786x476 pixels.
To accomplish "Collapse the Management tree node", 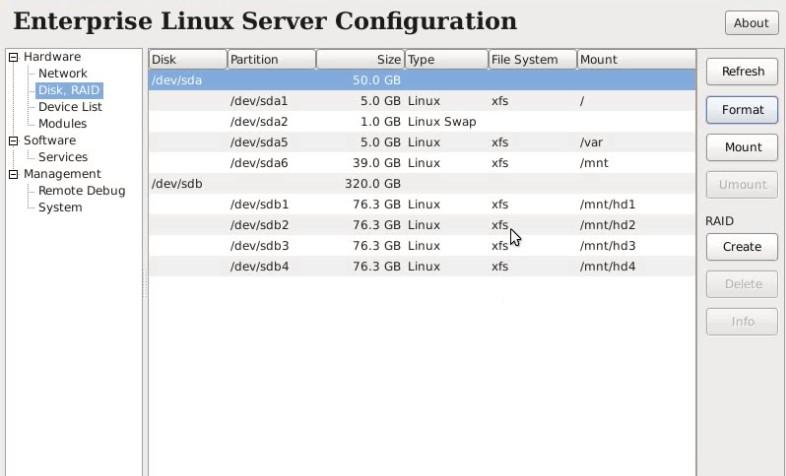I will pos(14,174).
